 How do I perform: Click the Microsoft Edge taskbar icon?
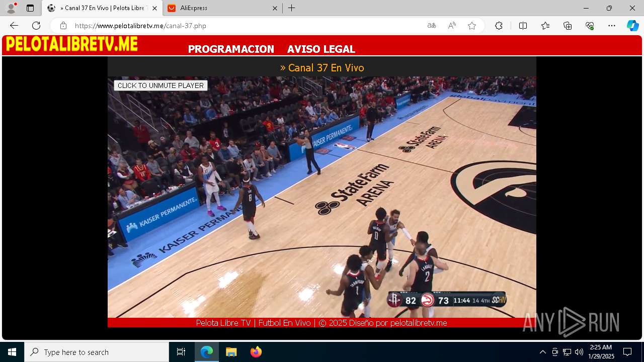(x=207, y=352)
